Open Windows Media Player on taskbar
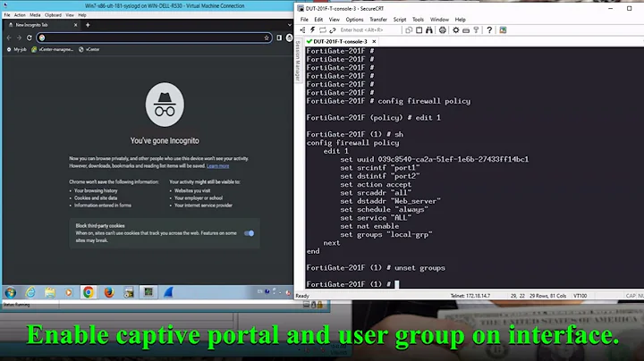 click(69, 292)
